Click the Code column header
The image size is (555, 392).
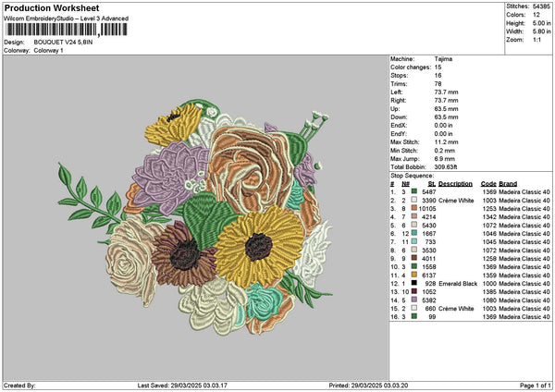click(x=488, y=184)
